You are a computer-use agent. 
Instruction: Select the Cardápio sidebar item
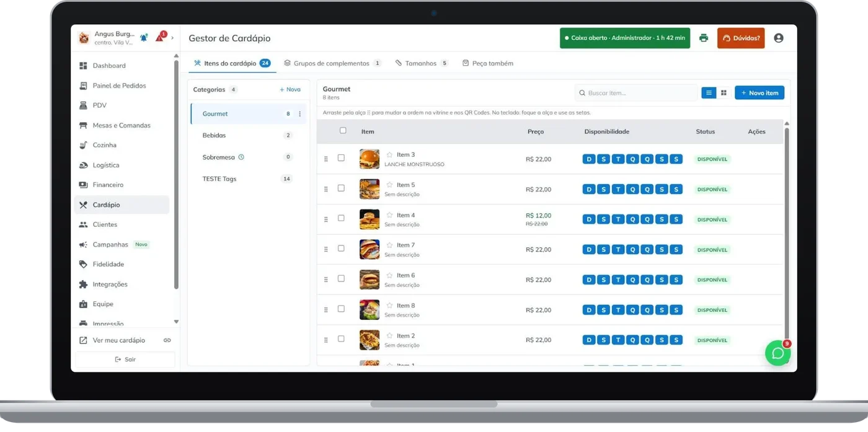122,205
